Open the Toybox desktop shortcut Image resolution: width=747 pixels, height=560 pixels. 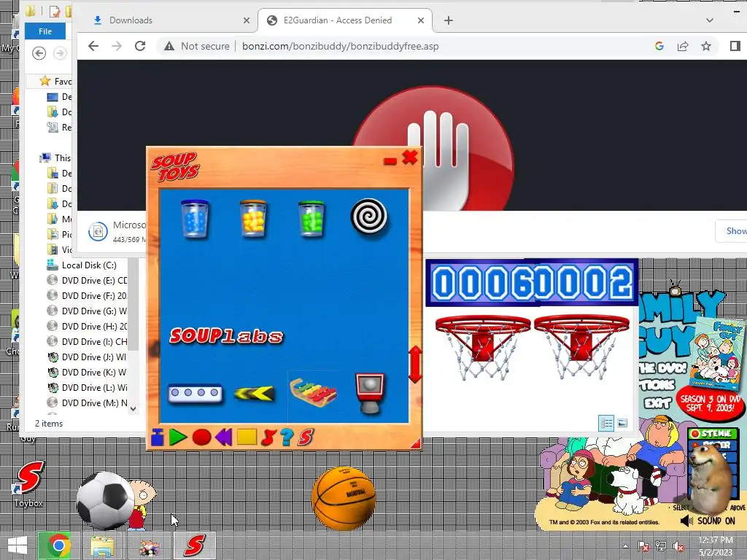[29, 483]
